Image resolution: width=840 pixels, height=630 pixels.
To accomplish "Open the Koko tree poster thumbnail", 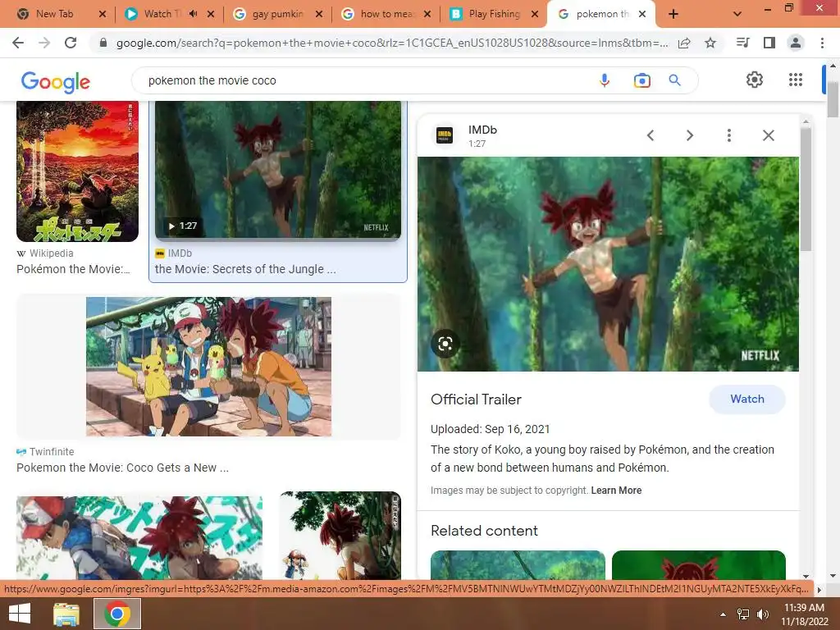I will (x=340, y=535).
